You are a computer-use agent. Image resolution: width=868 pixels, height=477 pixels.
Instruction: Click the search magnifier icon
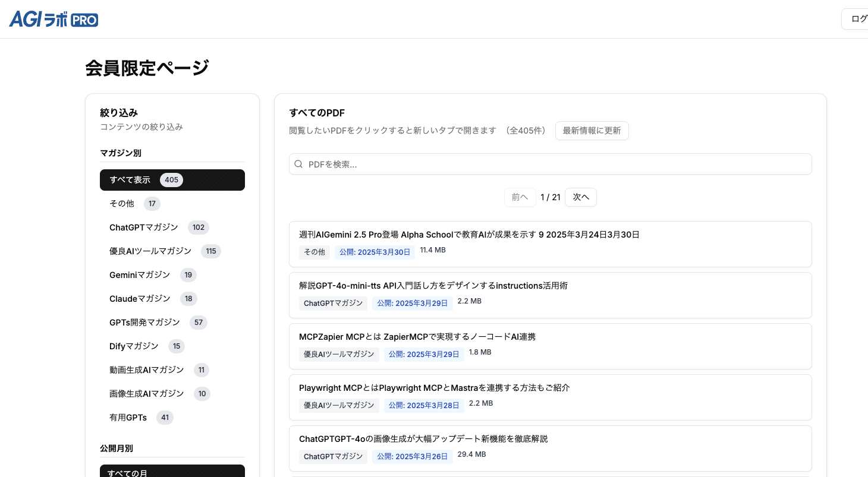click(298, 165)
